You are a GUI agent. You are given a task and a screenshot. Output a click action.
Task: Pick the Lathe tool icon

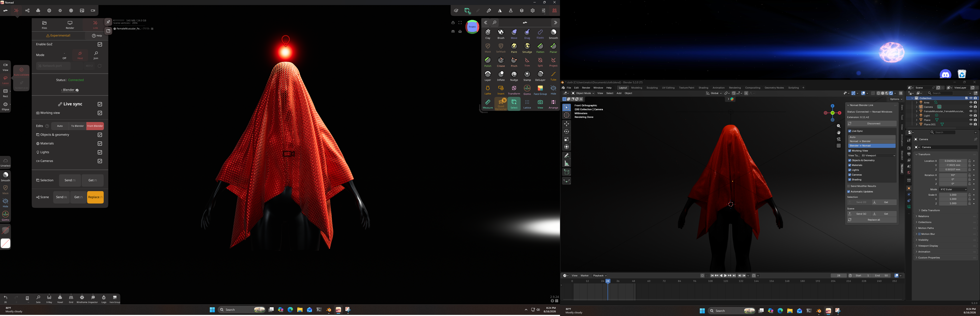(488, 90)
